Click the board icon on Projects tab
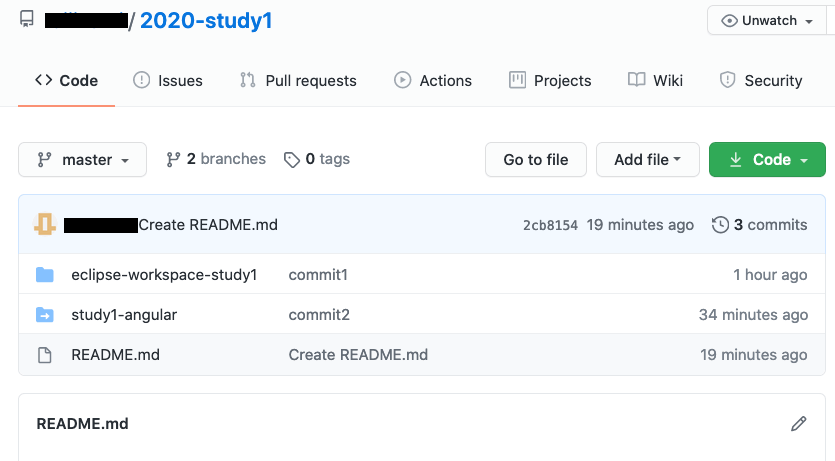 (517, 80)
